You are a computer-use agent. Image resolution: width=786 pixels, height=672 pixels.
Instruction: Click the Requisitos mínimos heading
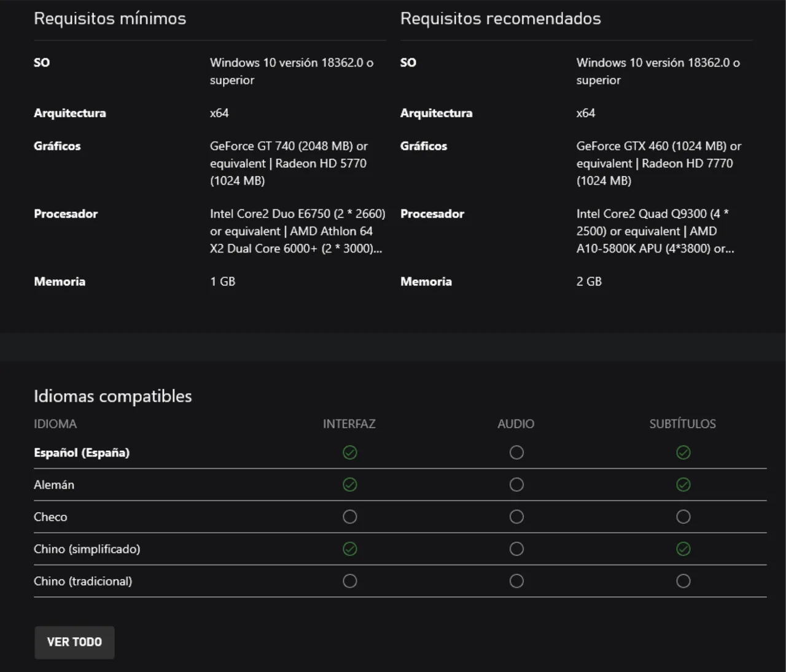pyautogui.click(x=110, y=18)
